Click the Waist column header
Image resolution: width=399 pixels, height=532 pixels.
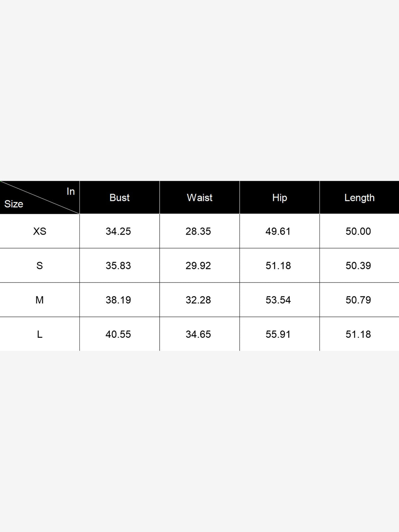coord(199,198)
